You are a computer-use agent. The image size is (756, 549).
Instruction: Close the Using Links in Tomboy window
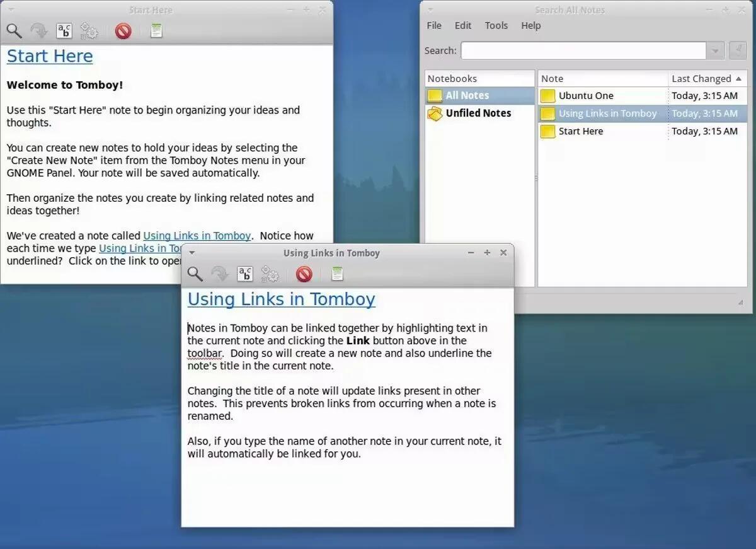(503, 253)
